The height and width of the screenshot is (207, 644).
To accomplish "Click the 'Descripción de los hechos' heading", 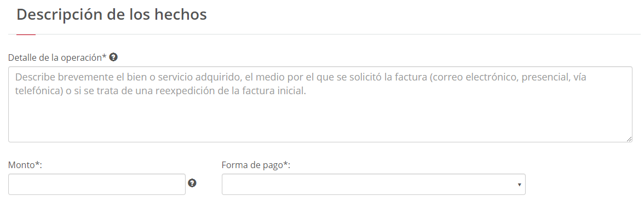I will pyautogui.click(x=112, y=14).
